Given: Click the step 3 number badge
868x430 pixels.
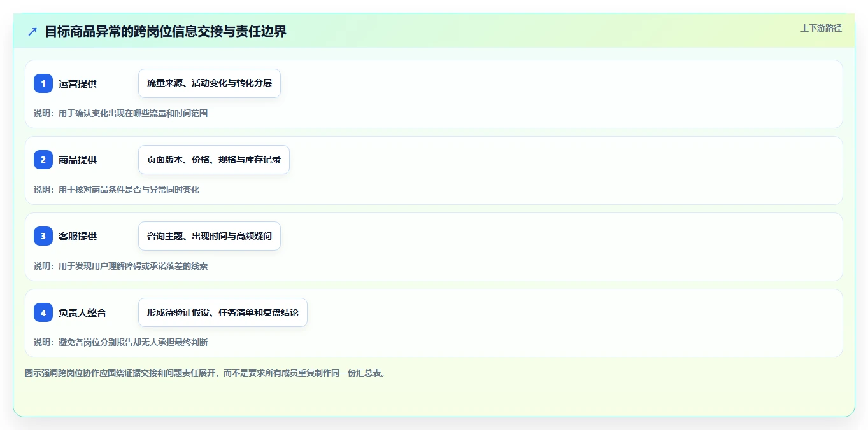Looking at the screenshot, I should (43, 236).
